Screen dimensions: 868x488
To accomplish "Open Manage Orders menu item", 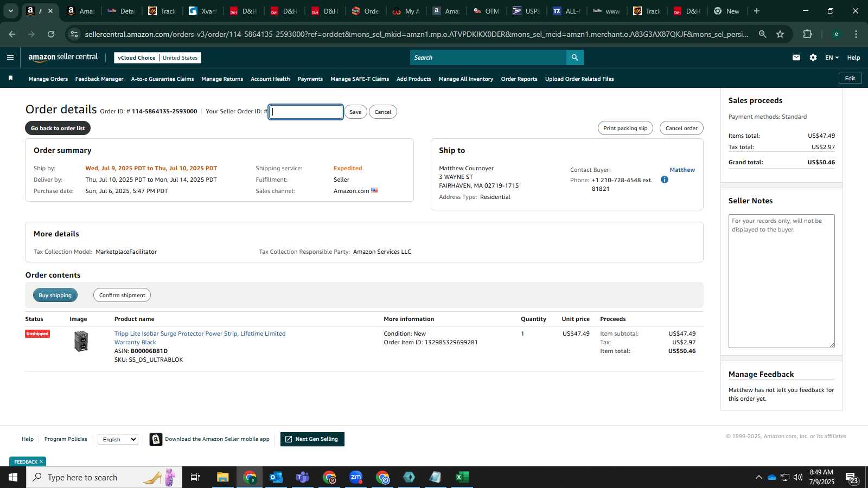I will (x=48, y=79).
